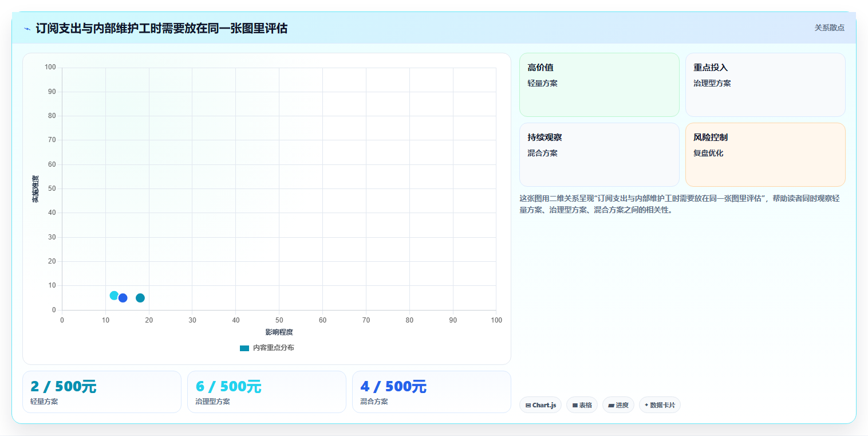Viewport: 868px width, 436px height.
Task: Click the 实施难度 y-axis title
Action: 35,189
